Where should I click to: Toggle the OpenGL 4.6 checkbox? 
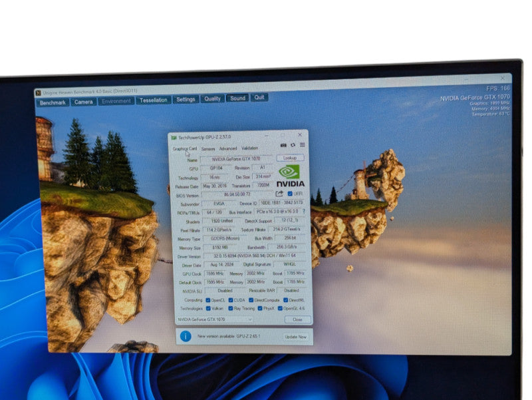pos(280,308)
